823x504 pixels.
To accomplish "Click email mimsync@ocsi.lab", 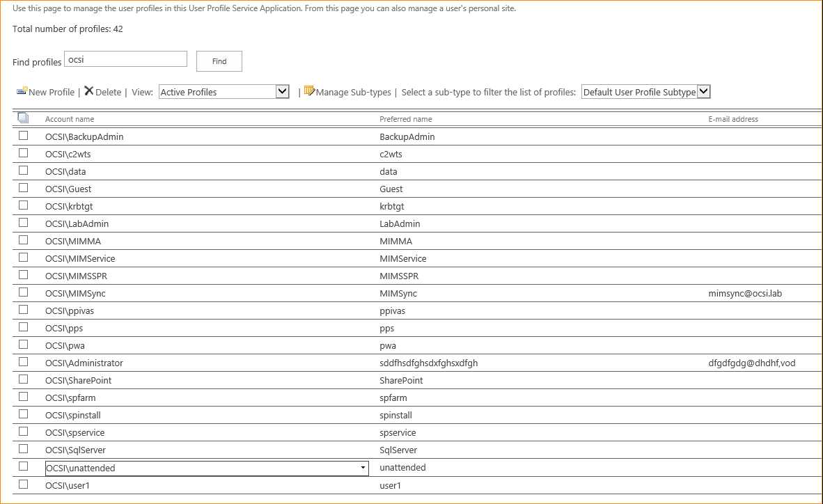I will pyautogui.click(x=745, y=294).
